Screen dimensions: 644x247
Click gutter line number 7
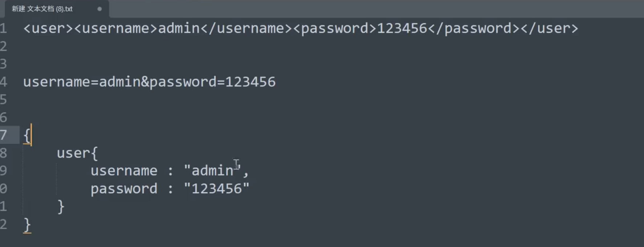pyautogui.click(x=4, y=135)
